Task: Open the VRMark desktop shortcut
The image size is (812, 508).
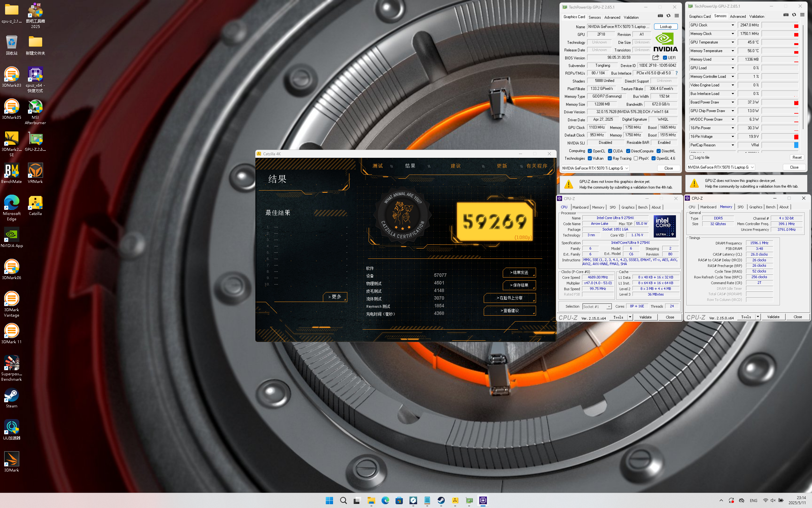Action: (x=35, y=173)
